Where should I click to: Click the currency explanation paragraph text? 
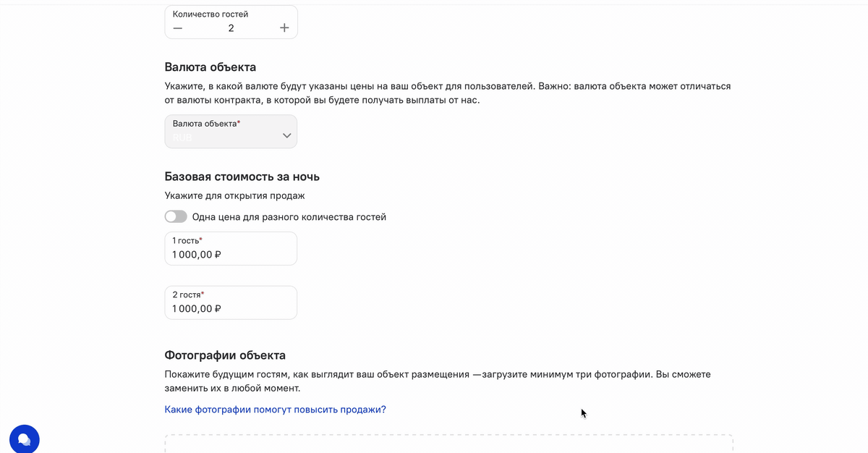pyautogui.click(x=448, y=93)
